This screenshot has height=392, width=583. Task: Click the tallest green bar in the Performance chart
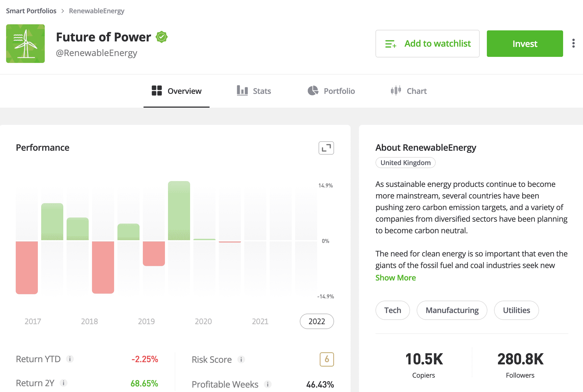tap(179, 211)
